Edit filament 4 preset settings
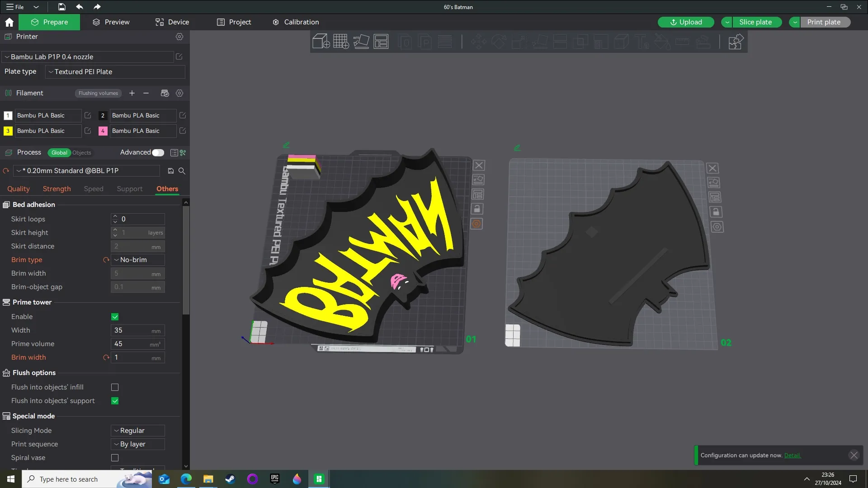 coord(183,131)
